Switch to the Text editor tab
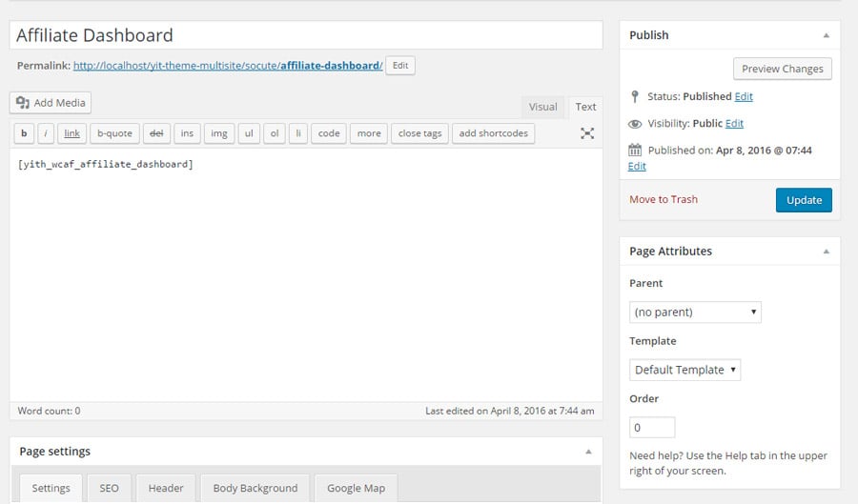Viewport: 858px width, 504px height. tap(585, 107)
